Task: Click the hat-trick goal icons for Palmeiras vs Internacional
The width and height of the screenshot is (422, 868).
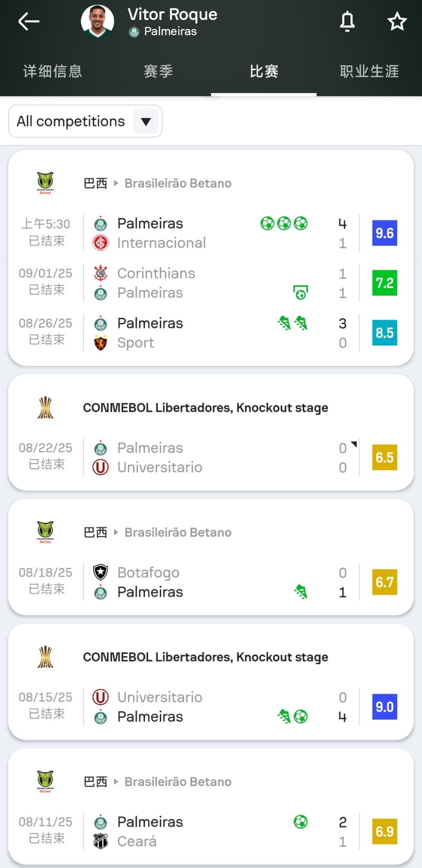Action: [x=284, y=223]
